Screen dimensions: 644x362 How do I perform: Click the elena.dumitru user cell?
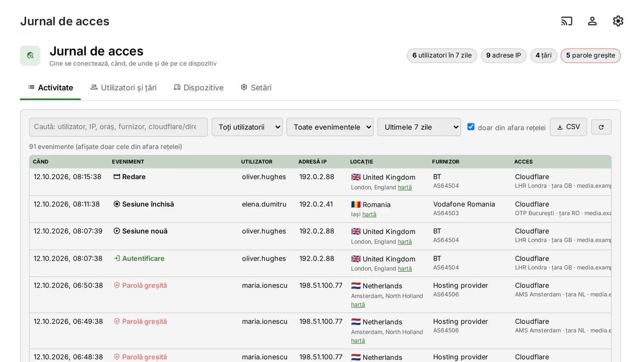pyautogui.click(x=264, y=204)
